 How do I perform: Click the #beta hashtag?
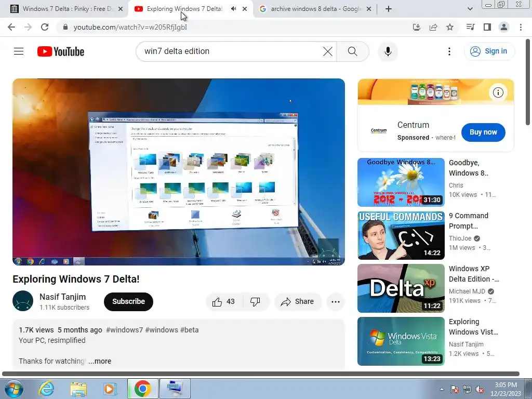click(x=189, y=330)
